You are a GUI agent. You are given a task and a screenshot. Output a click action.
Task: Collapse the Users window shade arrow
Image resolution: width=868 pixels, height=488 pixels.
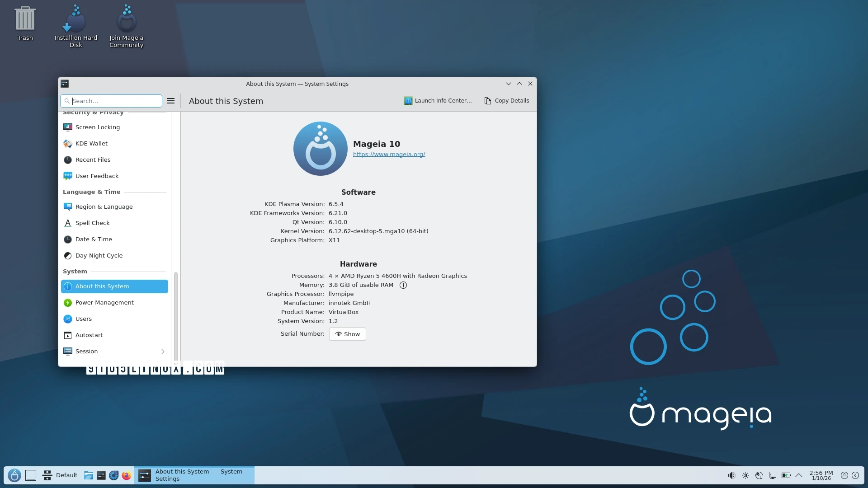pyautogui.click(x=519, y=84)
